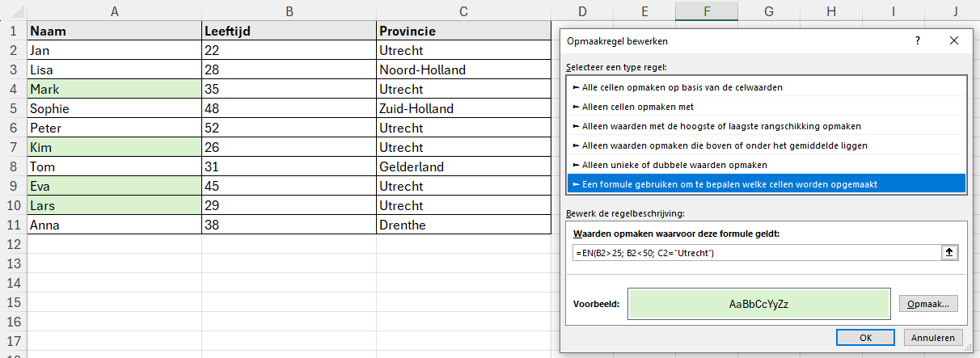
Task: Click the formula input field with EN formula
Action: (754, 253)
